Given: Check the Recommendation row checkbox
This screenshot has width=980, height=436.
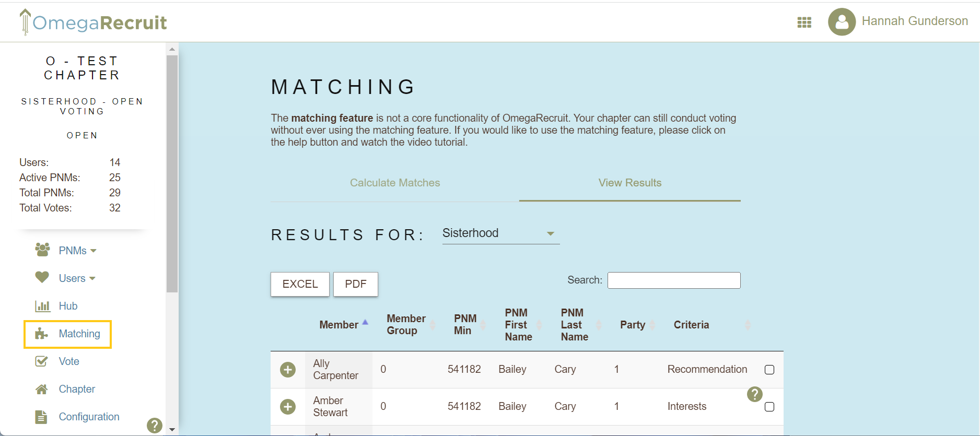Looking at the screenshot, I should (x=769, y=369).
